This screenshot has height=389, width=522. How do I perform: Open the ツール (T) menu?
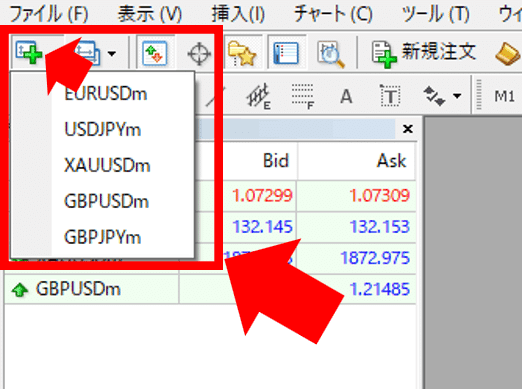click(x=436, y=14)
